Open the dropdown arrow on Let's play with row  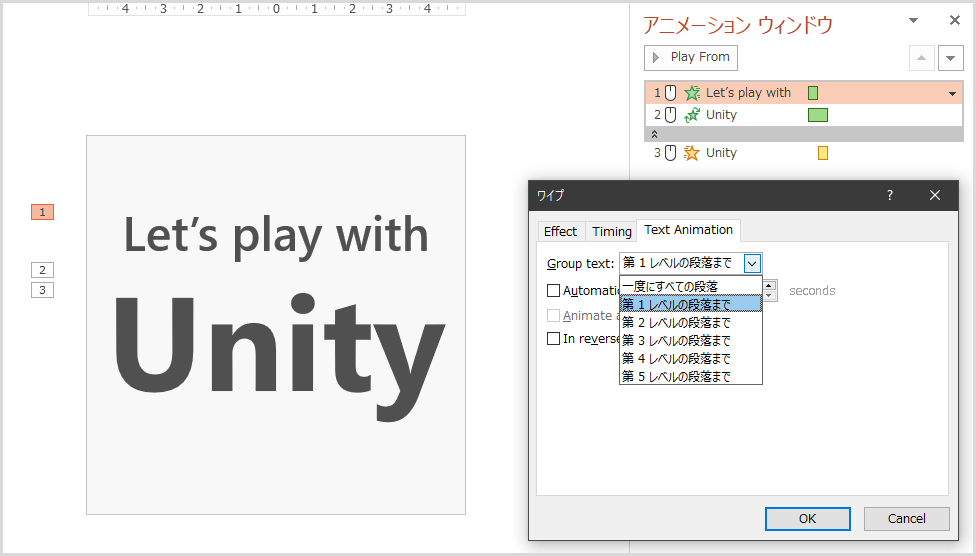(x=952, y=94)
